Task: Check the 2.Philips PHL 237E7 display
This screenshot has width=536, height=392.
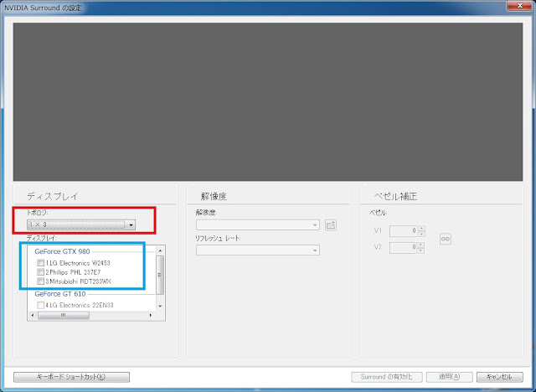Action: pos(41,272)
